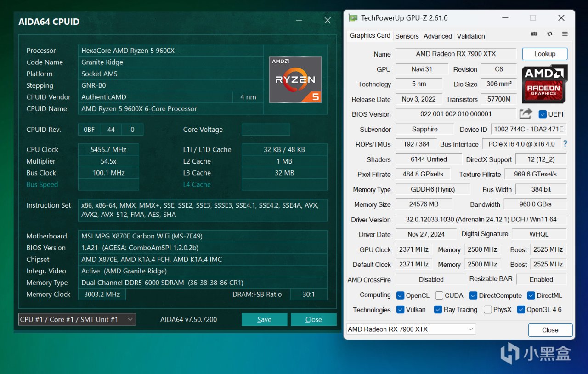The width and height of the screenshot is (588, 374).
Task: Click the Transistors value "57700M"
Action: tap(499, 99)
